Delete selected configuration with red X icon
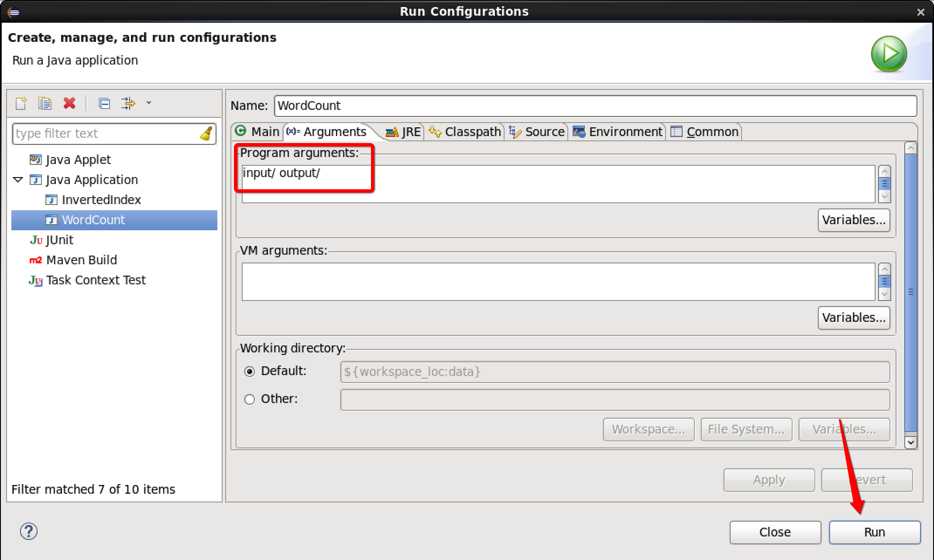 click(x=69, y=103)
